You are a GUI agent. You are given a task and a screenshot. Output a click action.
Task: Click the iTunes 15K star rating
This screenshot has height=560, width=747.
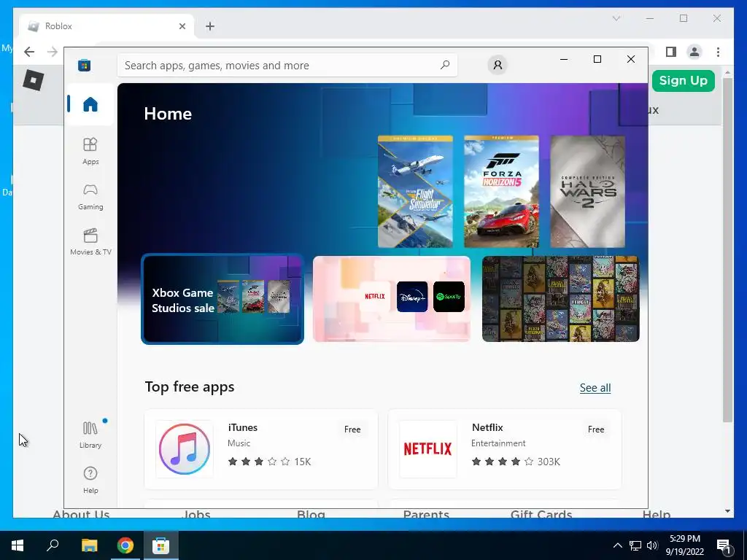[x=269, y=462]
